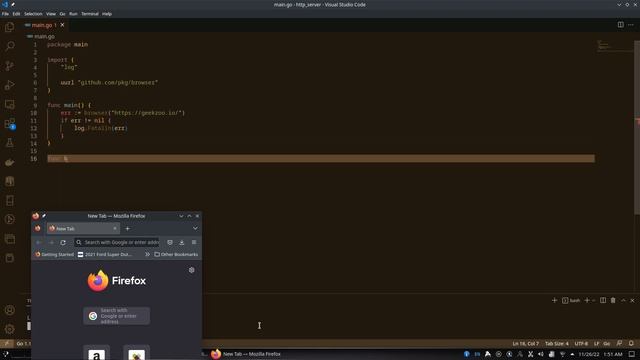The height and width of the screenshot is (360, 640).
Task: Open Firefox downloads panel
Action: (x=182, y=242)
